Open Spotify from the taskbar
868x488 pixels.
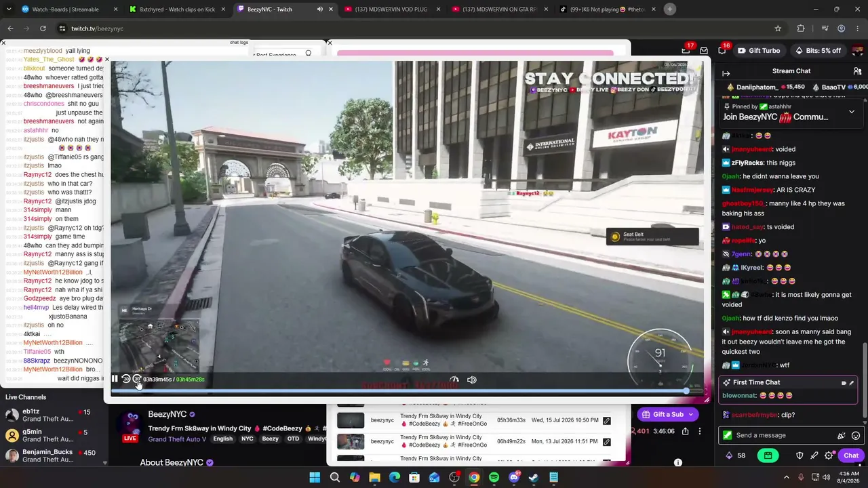494,478
